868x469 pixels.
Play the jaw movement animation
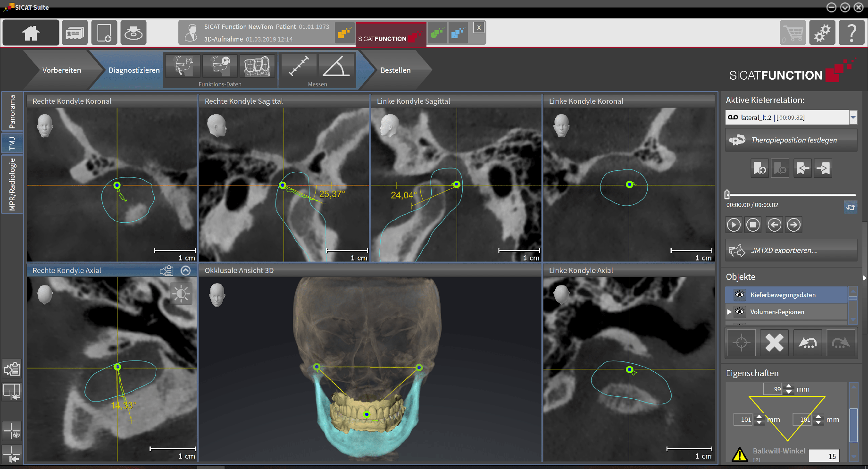tap(734, 225)
